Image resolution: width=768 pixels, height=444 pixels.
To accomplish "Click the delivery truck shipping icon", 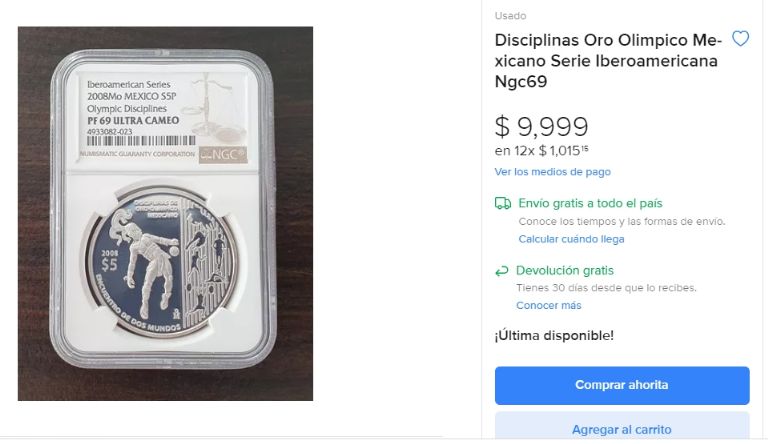I will (503, 203).
